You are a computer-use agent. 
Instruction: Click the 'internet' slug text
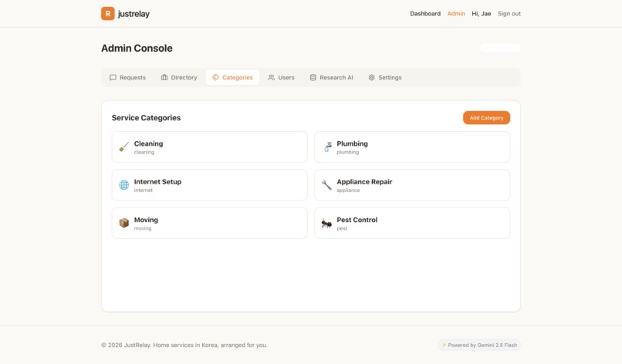[144, 190]
